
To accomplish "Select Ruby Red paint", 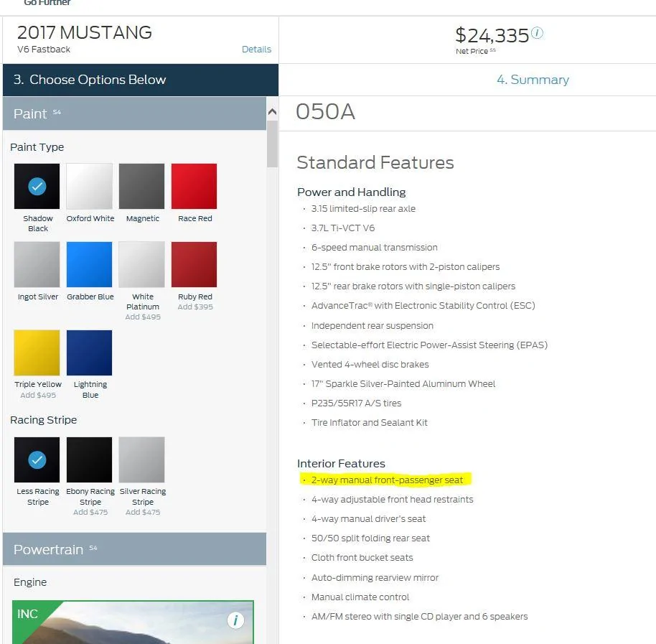I will click(194, 264).
